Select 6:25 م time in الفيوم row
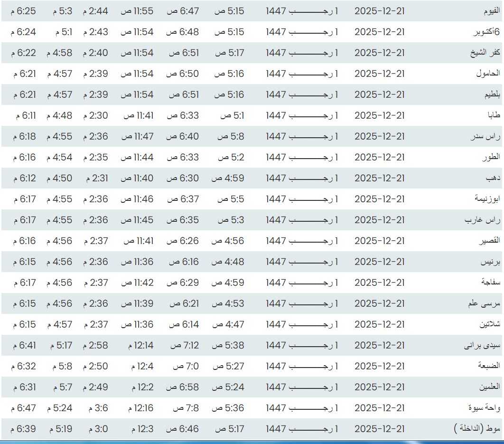Viewport: 504px width, 444px height. 24,11
